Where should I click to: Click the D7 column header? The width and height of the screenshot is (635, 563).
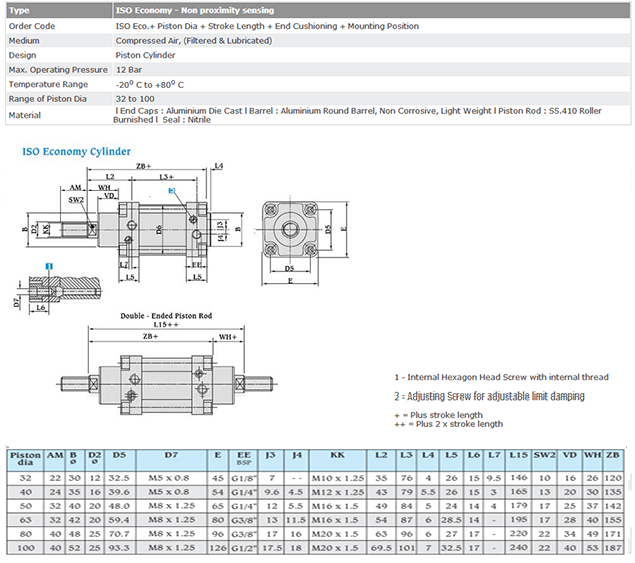[171, 460]
